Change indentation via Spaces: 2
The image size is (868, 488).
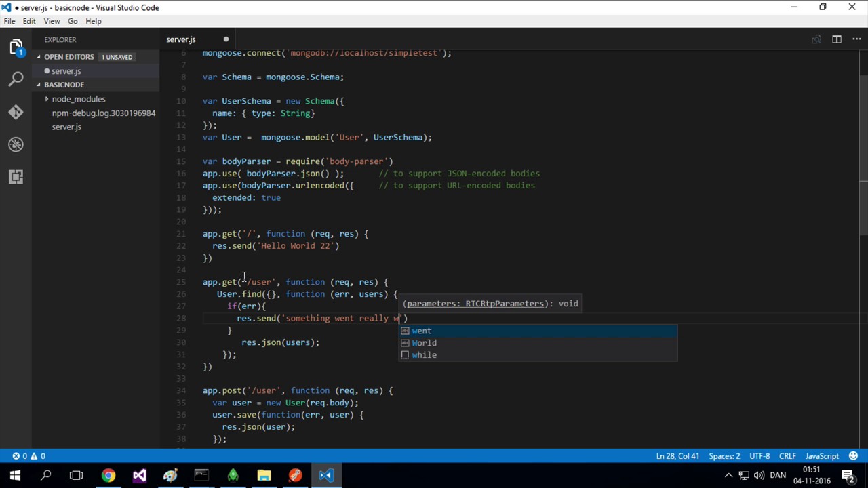click(x=724, y=456)
